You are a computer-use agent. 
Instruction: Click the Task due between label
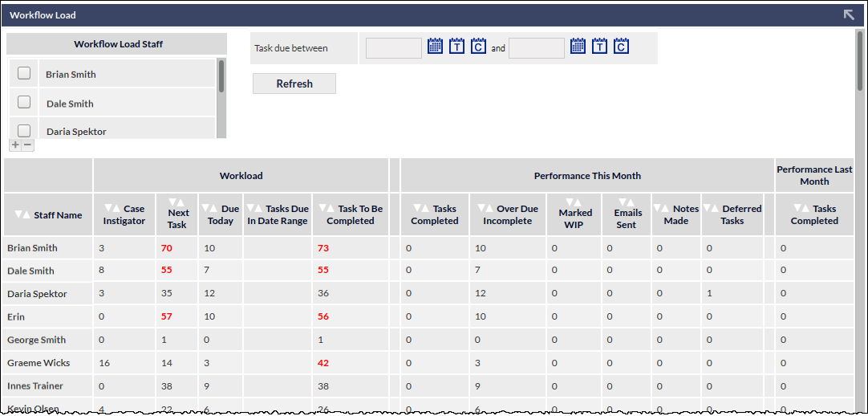click(x=291, y=48)
